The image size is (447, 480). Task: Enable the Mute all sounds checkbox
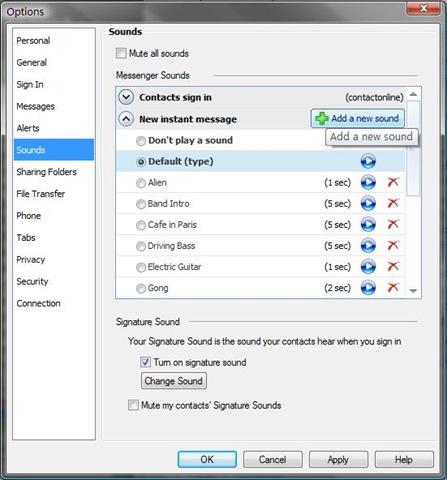click(x=121, y=53)
